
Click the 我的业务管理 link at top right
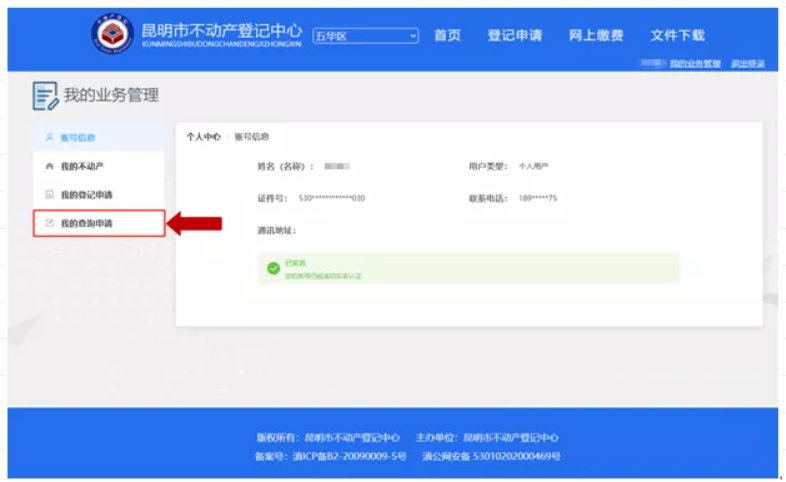tap(694, 64)
